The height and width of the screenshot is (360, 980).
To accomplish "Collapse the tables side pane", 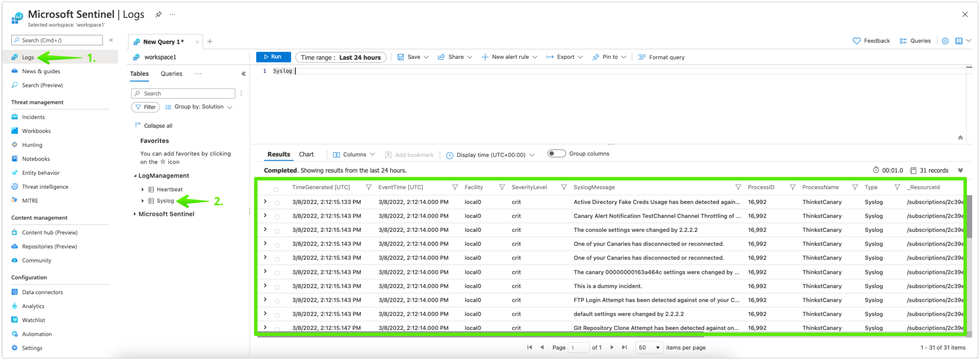I will (x=244, y=74).
